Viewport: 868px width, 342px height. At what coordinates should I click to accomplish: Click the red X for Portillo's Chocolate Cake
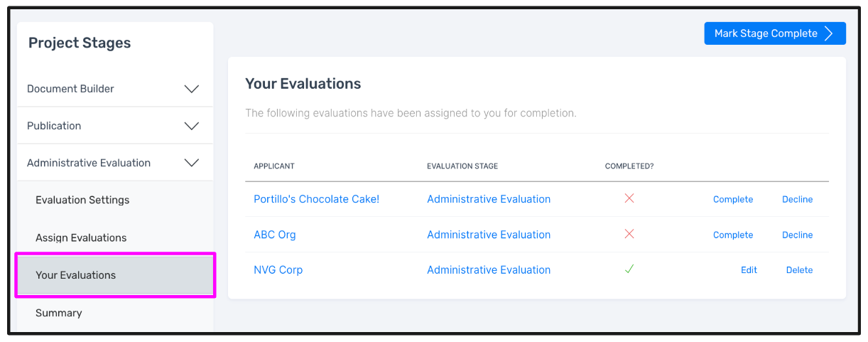click(629, 198)
